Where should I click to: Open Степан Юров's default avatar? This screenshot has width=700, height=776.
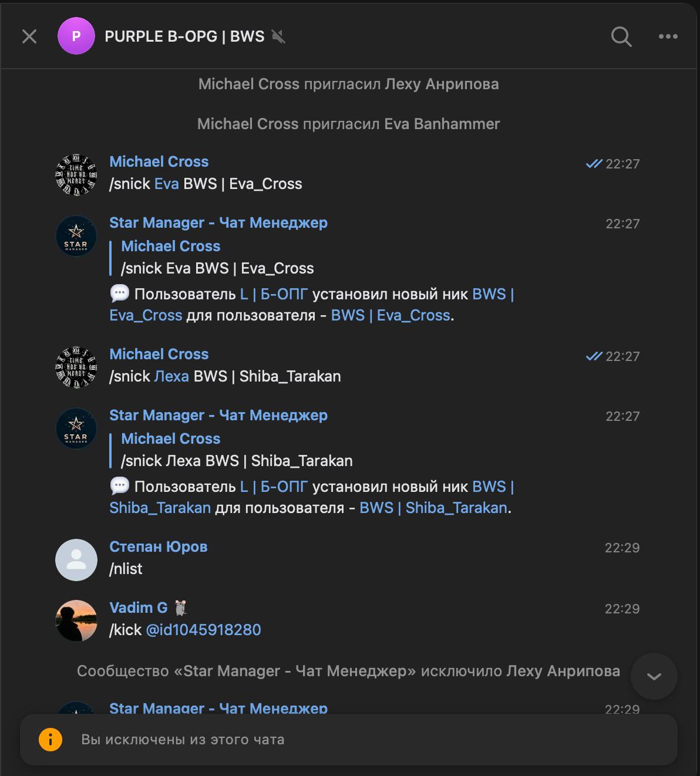(x=76, y=559)
